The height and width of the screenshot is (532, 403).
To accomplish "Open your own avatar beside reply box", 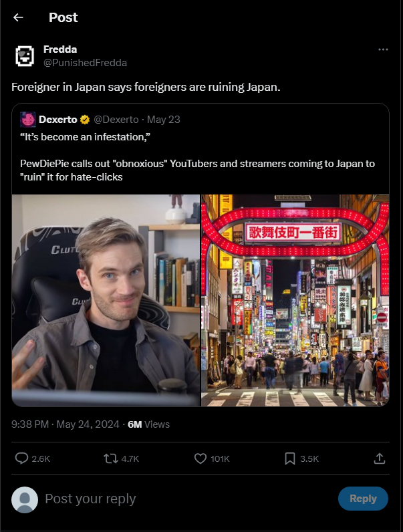I will 25,499.
